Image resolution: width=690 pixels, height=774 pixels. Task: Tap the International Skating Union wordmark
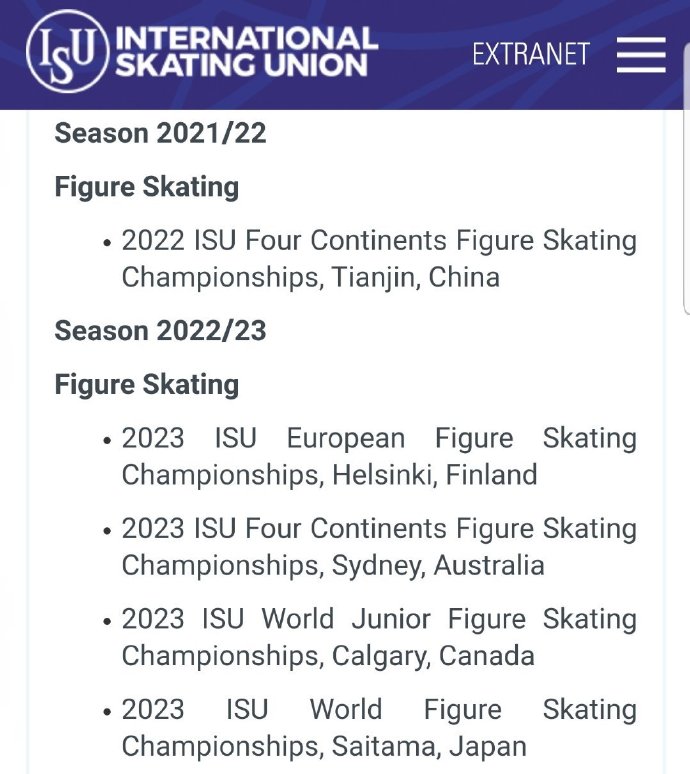[246, 52]
